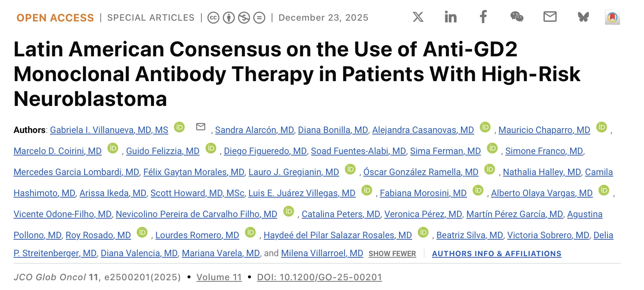Screen dimensions: 644x290
Task: Follow the DOI: 10.1200/GO-25-00201 link
Action: (319, 277)
